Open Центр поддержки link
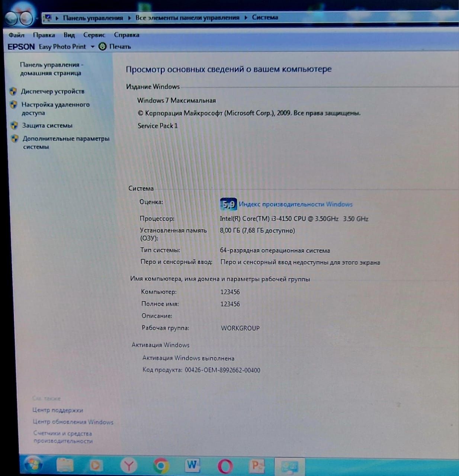459x476 pixels. point(58,410)
